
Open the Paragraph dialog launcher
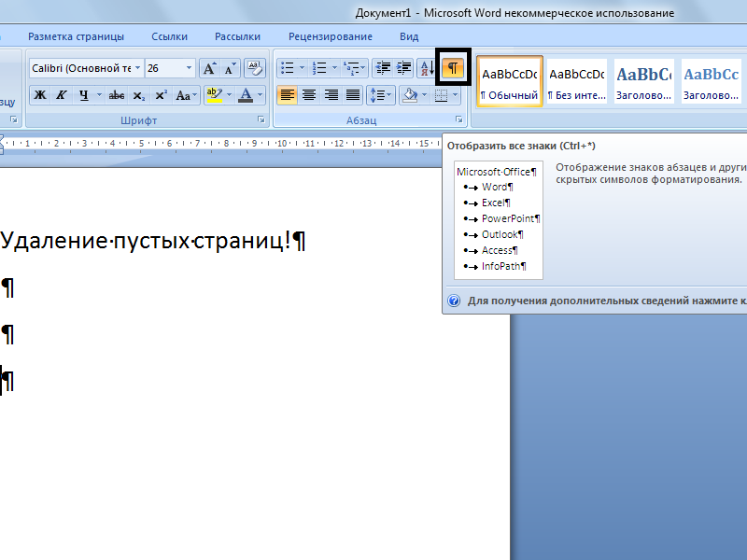(458, 119)
